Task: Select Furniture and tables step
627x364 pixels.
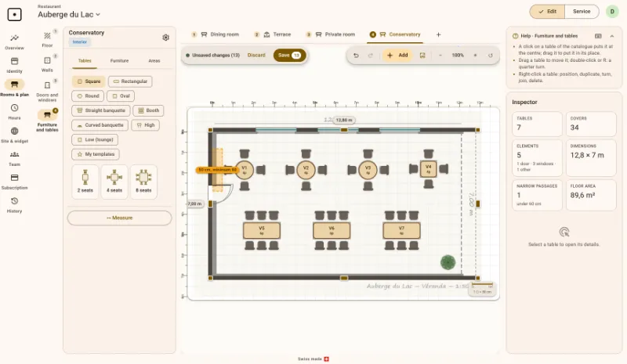Action: coord(47,121)
